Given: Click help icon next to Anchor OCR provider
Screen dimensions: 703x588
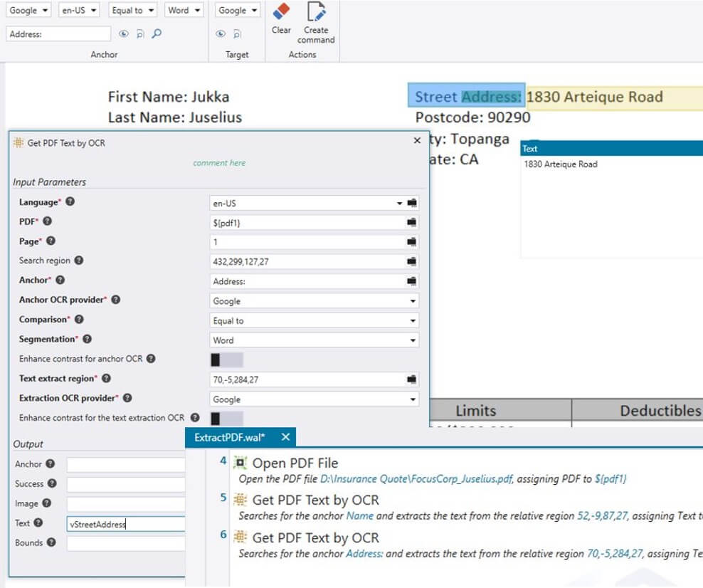Looking at the screenshot, I should pos(116,300).
